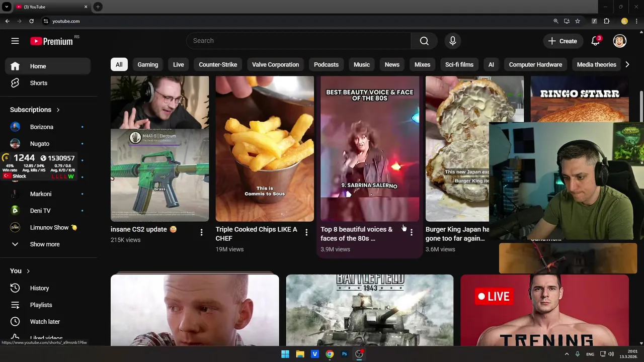Focus the YouTube search field
This screenshot has width=644, height=362.
tap(298, 41)
